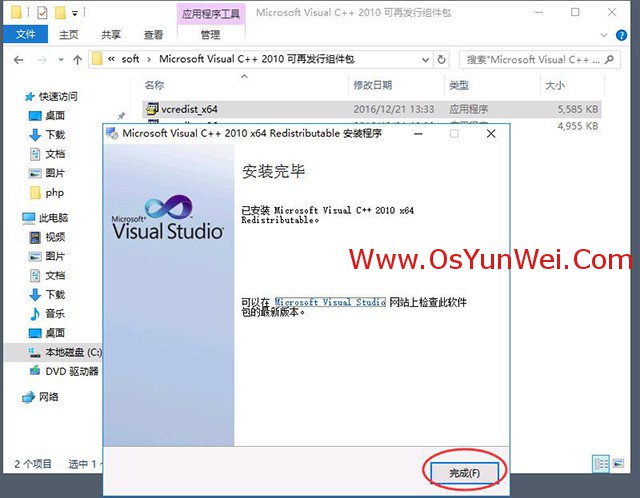Go up one folder level
Image resolution: width=640 pixels, height=498 pixels.
click(x=77, y=60)
